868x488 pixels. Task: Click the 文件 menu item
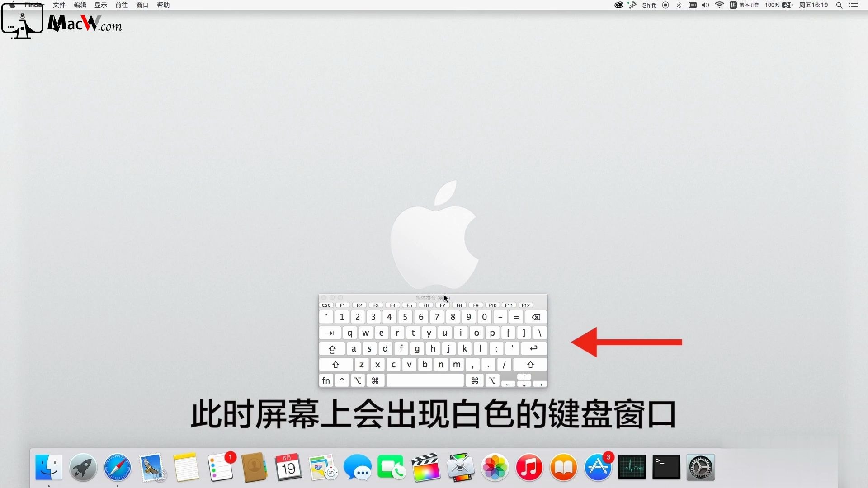(60, 5)
